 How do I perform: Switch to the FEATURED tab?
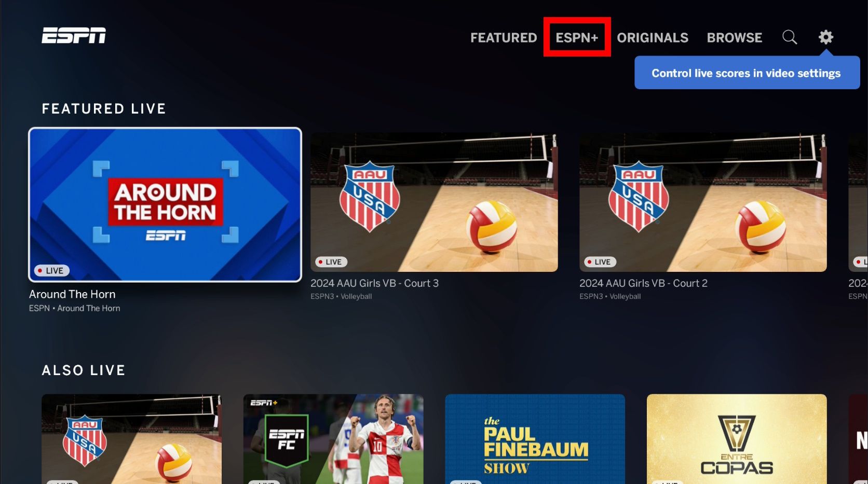503,38
